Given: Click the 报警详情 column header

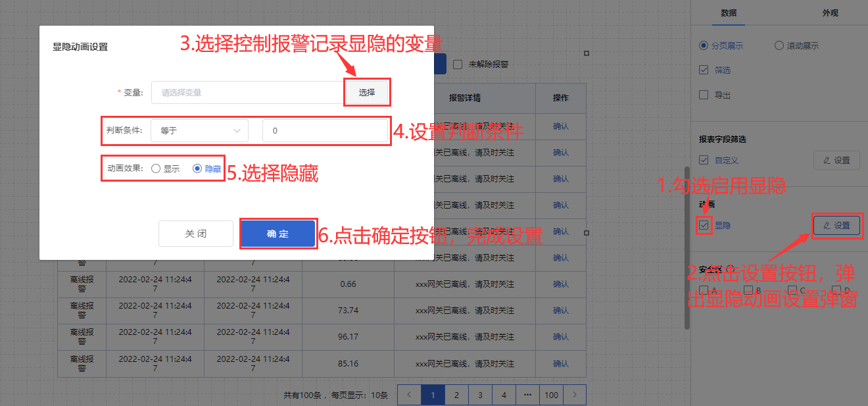Looking at the screenshot, I should coord(465,98).
